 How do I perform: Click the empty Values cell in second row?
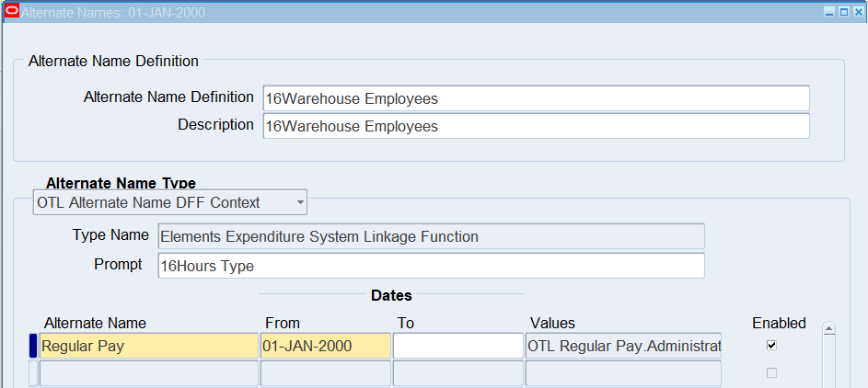click(623, 373)
